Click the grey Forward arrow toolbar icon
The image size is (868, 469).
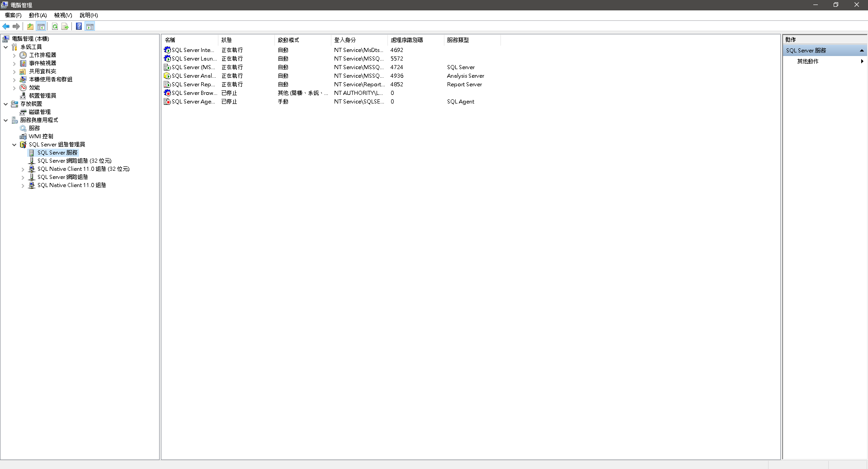point(16,26)
